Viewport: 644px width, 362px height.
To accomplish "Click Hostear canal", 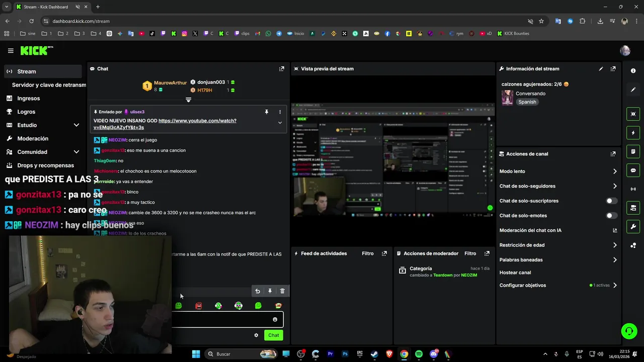I will pyautogui.click(x=515, y=273).
